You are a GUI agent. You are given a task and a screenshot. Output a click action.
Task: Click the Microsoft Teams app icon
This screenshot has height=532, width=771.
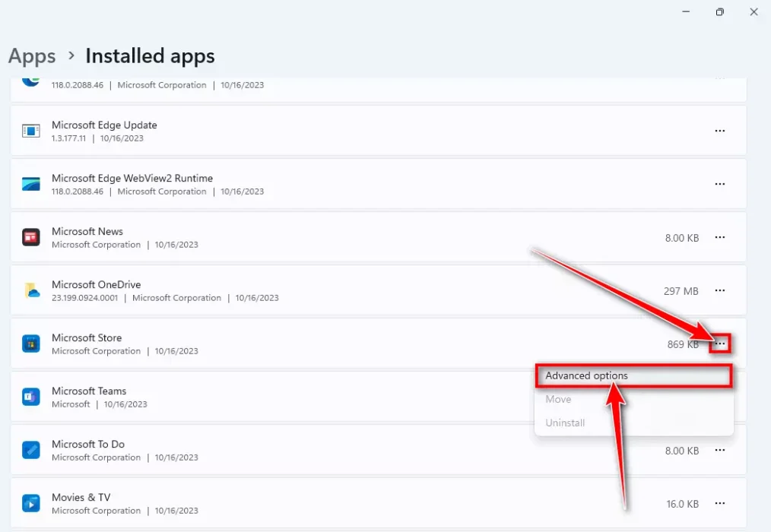click(31, 397)
